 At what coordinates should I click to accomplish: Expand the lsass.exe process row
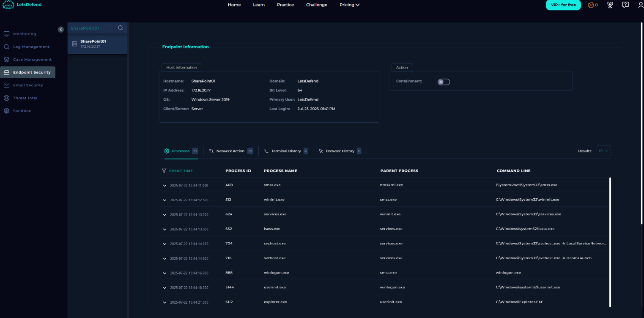click(164, 229)
